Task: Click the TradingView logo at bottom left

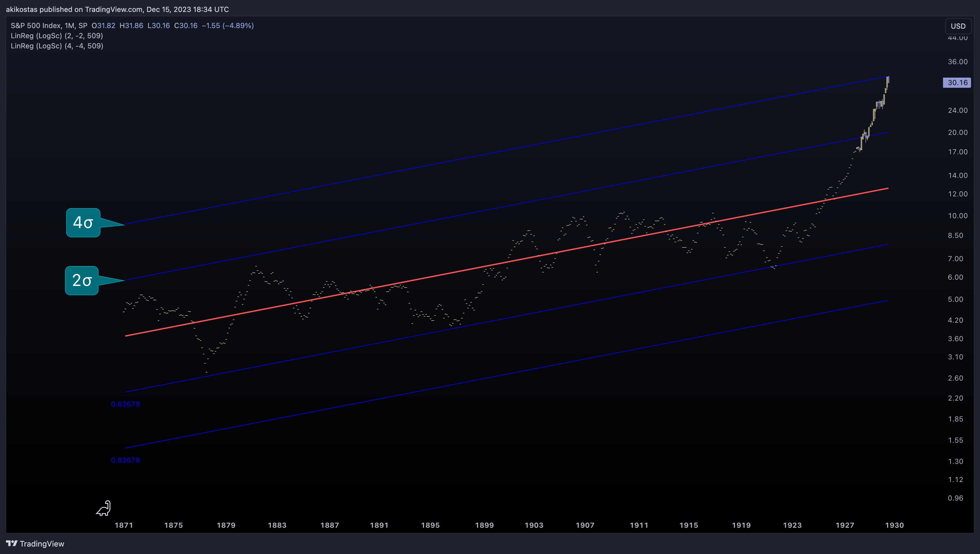Action: coord(35,544)
